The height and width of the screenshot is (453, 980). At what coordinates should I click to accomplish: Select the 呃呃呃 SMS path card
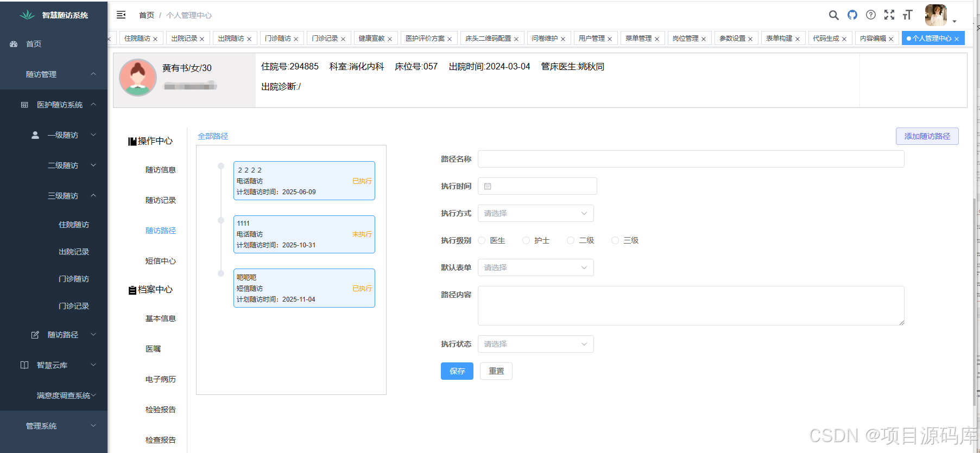pyautogui.click(x=304, y=288)
